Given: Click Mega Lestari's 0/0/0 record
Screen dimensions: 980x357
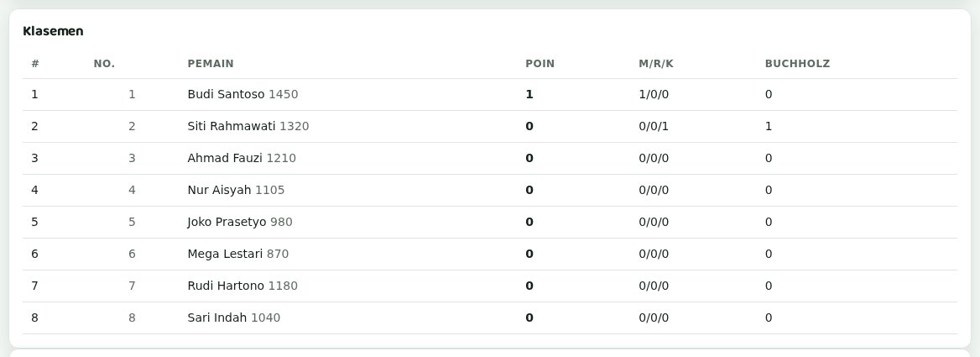Looking at the screenshot, I should coord(654,254).
